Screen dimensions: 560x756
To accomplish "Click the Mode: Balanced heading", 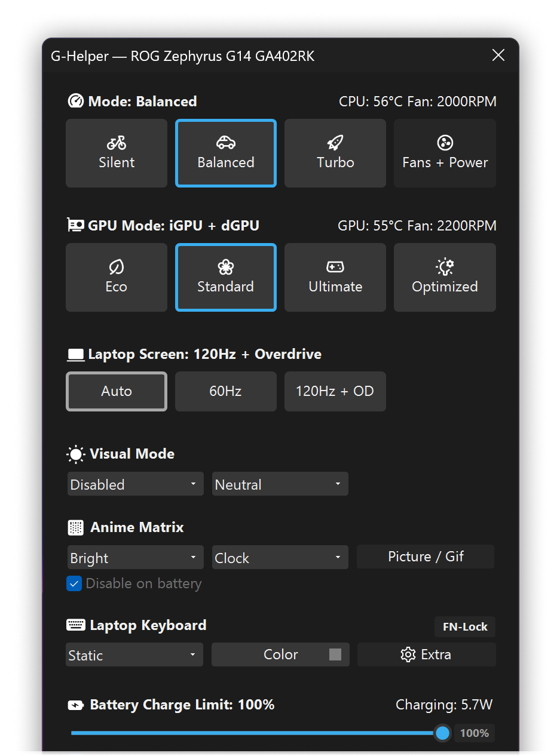I will [142, 102].
